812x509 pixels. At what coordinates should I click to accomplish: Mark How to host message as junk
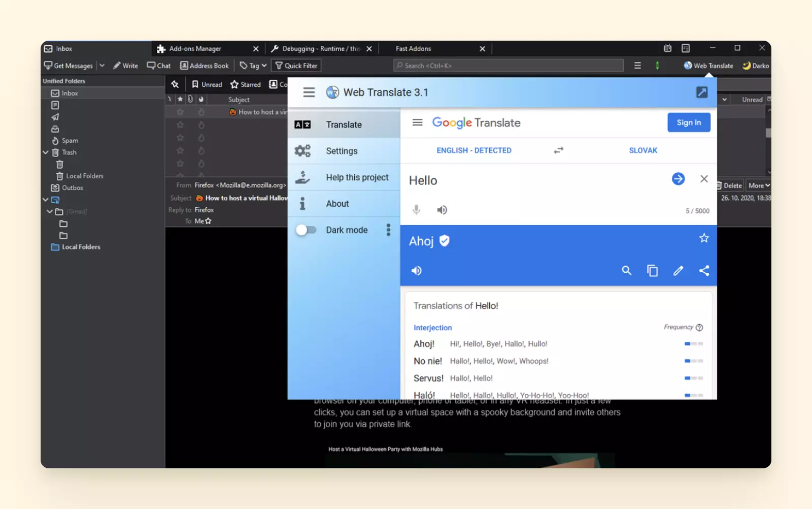tap(201, 112)
